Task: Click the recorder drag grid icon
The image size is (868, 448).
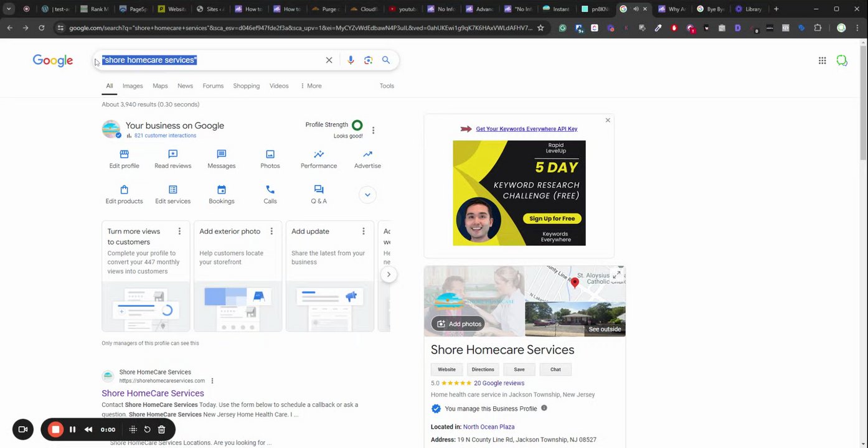Action: (x=133, y=429)
